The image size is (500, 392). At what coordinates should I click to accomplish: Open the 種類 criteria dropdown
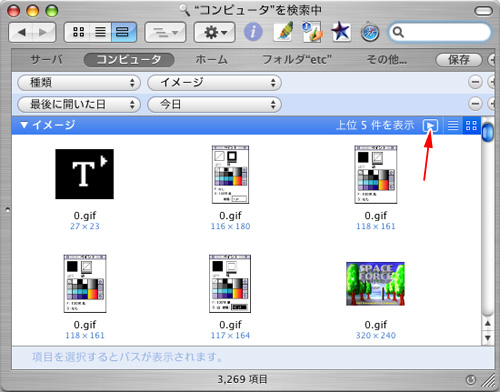coord(79,82)
